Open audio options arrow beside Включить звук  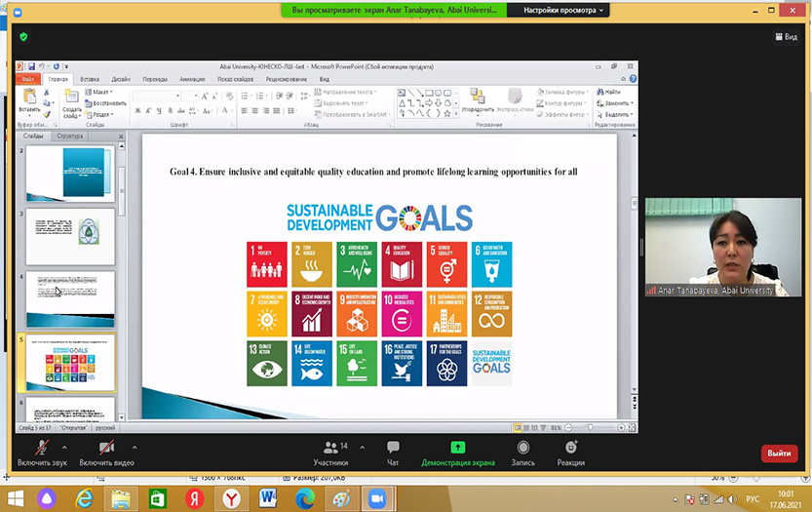coord(64,448)
